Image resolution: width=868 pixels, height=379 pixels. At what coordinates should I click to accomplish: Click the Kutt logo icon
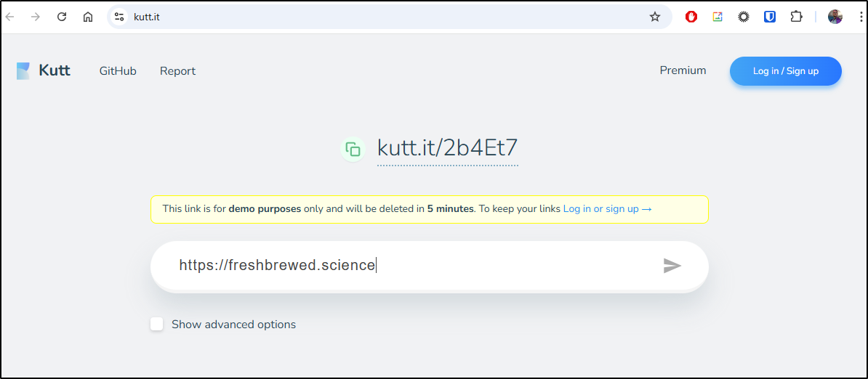click(x=23, y=70)
